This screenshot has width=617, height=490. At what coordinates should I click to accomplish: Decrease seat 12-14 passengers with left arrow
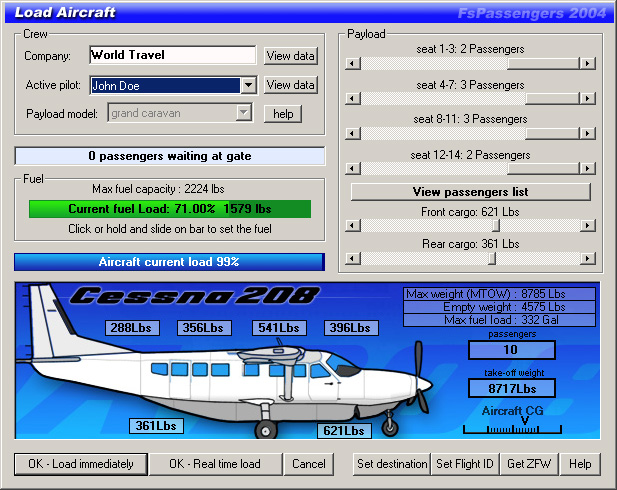[x=353, y=168]
